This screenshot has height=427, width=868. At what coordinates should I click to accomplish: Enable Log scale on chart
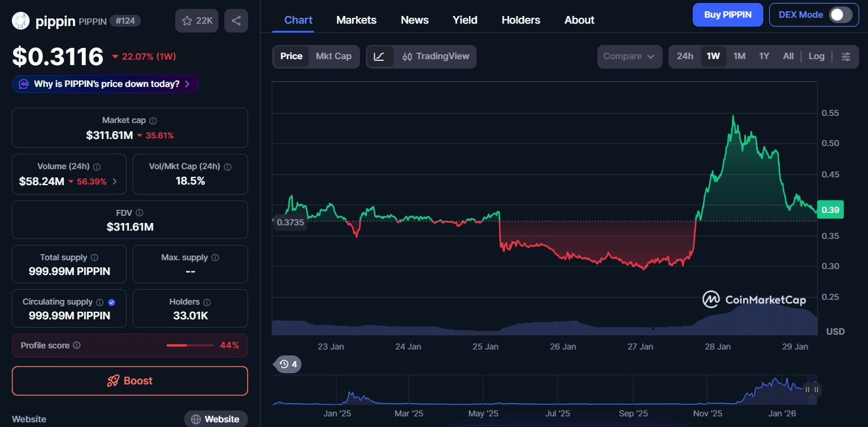click(x=816, y=56)
